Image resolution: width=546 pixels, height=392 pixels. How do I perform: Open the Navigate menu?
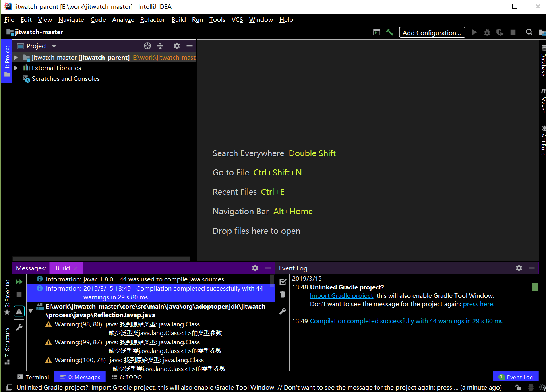(x=71, y=19)
